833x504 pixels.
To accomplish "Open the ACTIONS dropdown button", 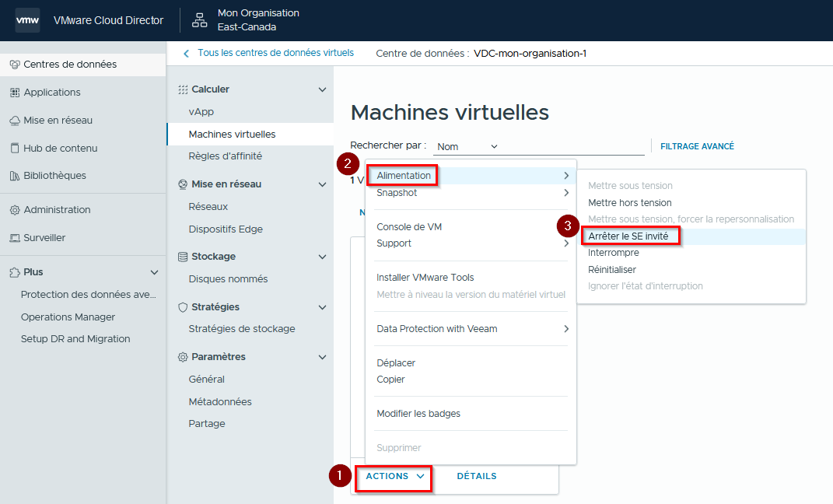I will (394, 476).
